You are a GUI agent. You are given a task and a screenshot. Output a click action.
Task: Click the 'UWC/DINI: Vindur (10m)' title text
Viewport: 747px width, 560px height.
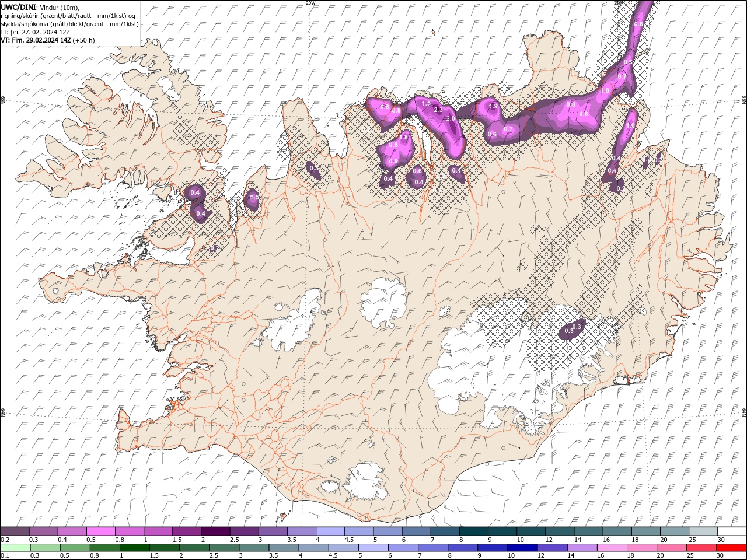pos(40,7)
